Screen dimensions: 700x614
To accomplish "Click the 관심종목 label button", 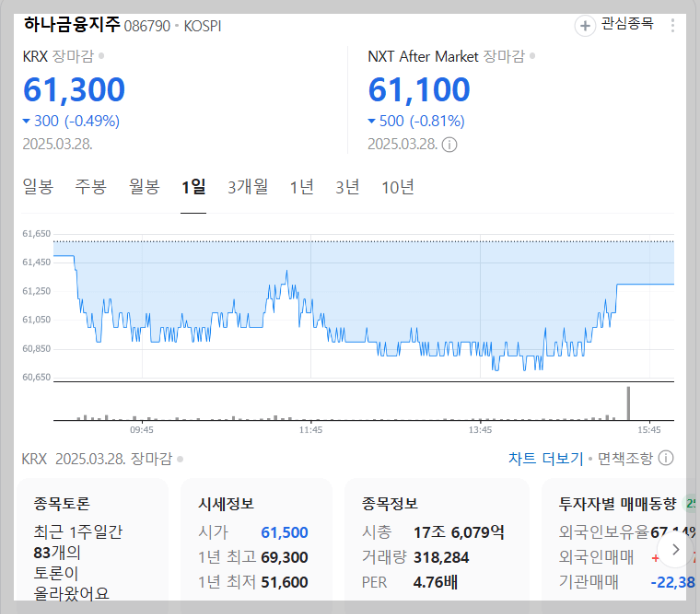I will [x=627, y=24].
